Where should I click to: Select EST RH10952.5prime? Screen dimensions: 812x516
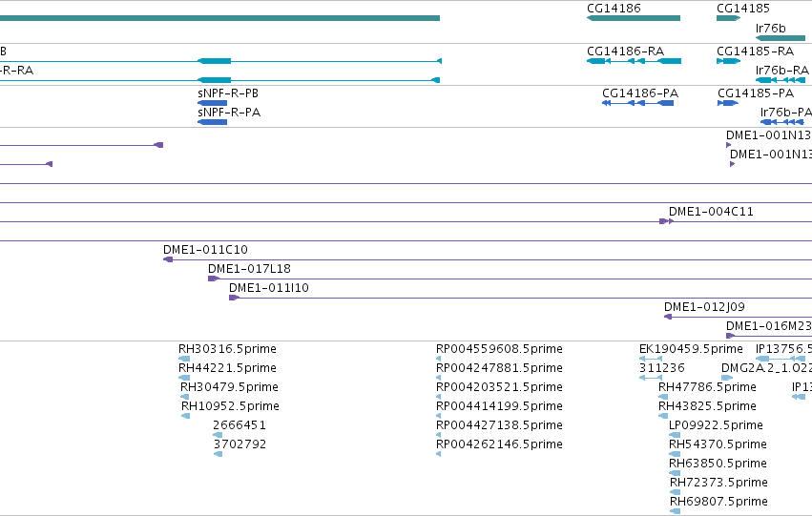(x=230, y=406)
